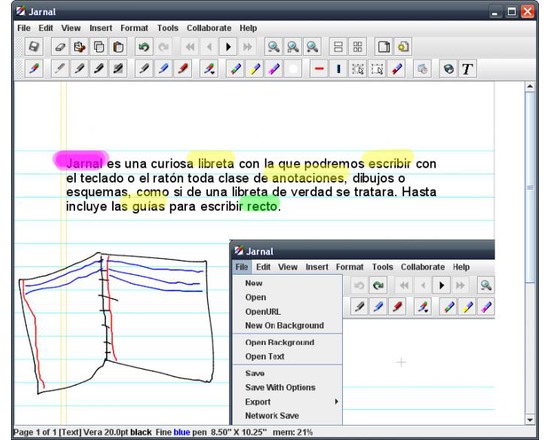This screenshot has width=550, height=440.
Task: Click the first dotted selection box icon
Action: tap(357, 69)
